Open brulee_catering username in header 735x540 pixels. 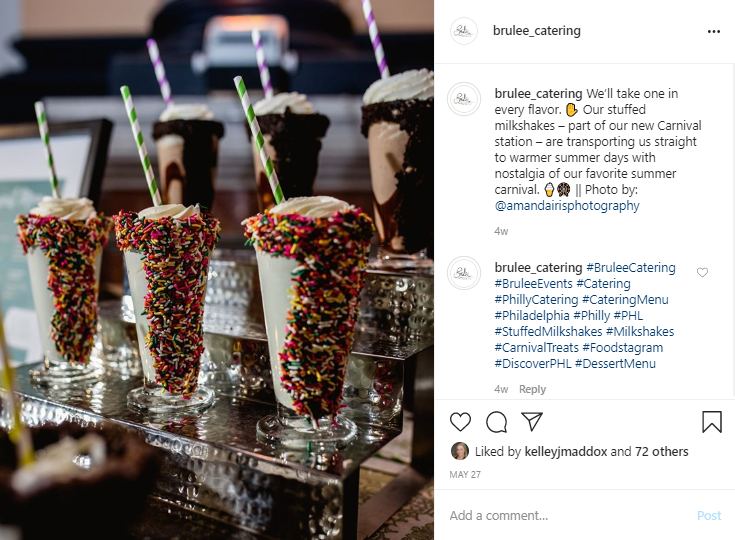[537, 31]
